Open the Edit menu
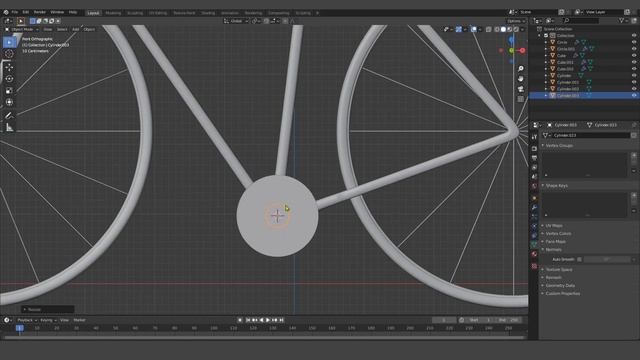The height and width of the screenshot is (360, 640). click(x=26, y=12)
